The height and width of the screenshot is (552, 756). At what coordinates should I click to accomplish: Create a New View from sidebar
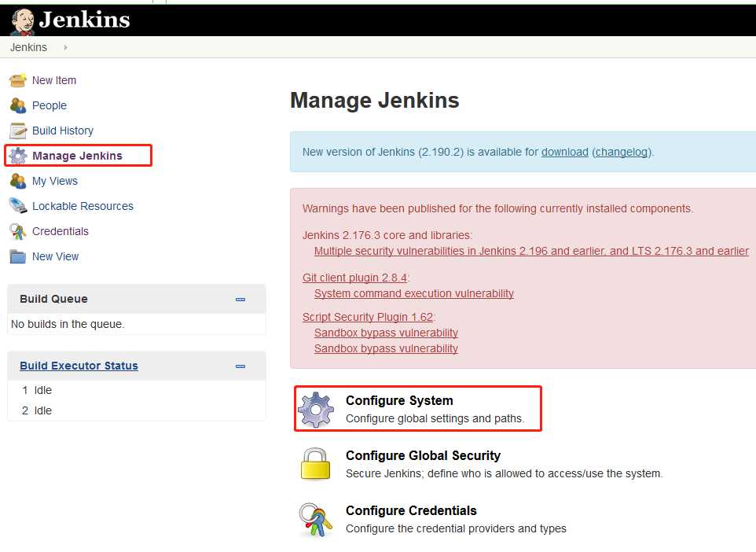(56, 256)
